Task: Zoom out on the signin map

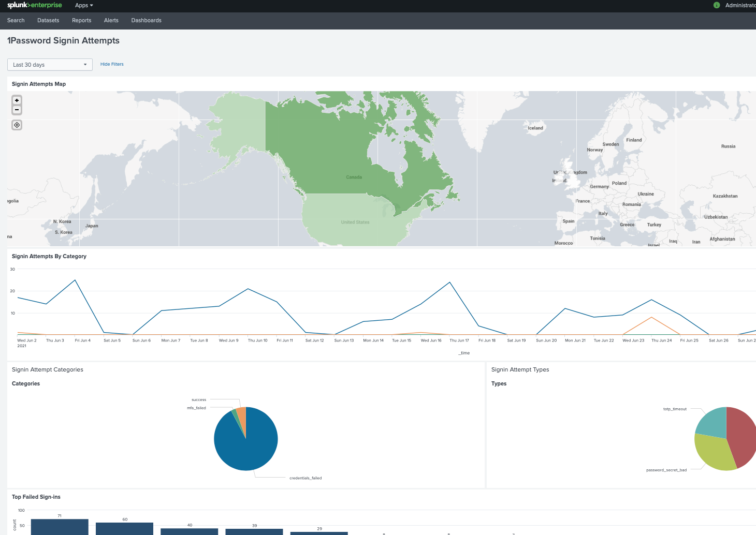Action: click(x=17, y=110)
